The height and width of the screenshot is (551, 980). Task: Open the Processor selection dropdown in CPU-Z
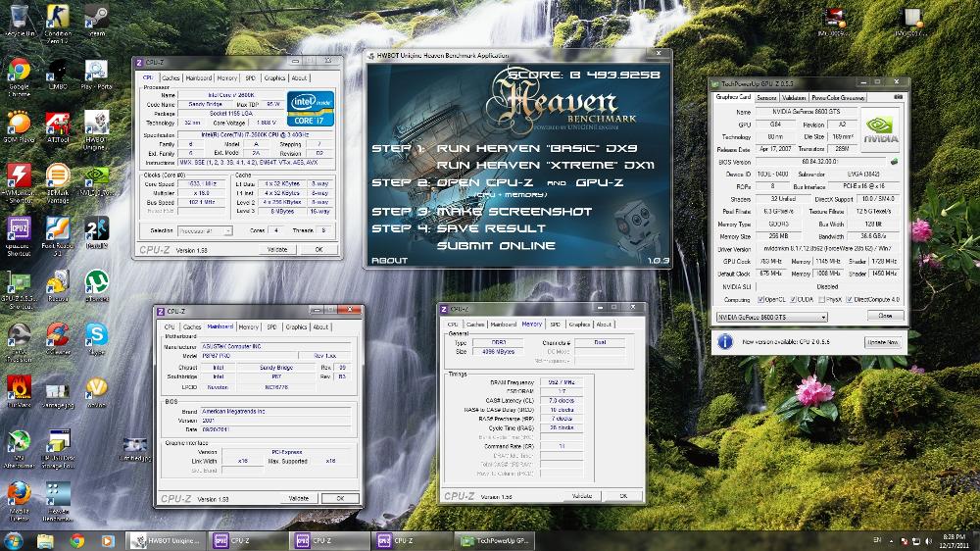click(205, 230)
